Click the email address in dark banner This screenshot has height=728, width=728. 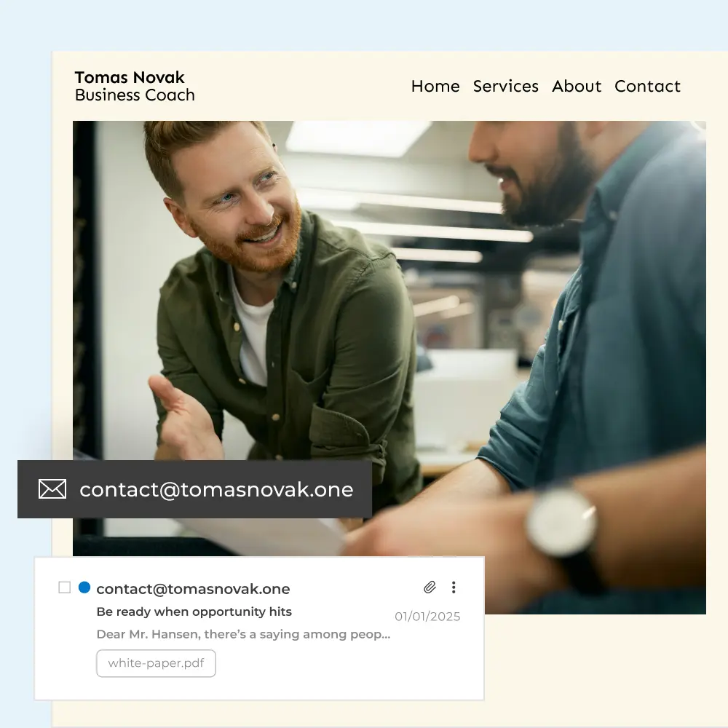tap(216, 490)
